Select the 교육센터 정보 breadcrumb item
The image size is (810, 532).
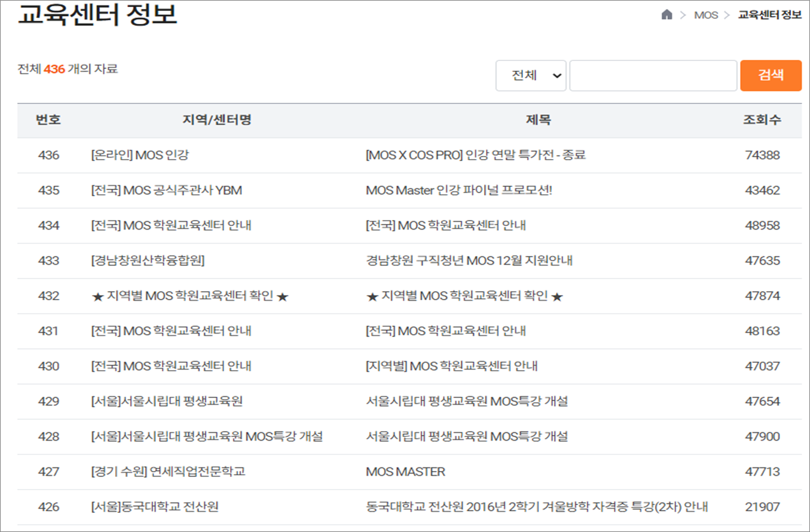pyautogui.click(x=770, y=15)
